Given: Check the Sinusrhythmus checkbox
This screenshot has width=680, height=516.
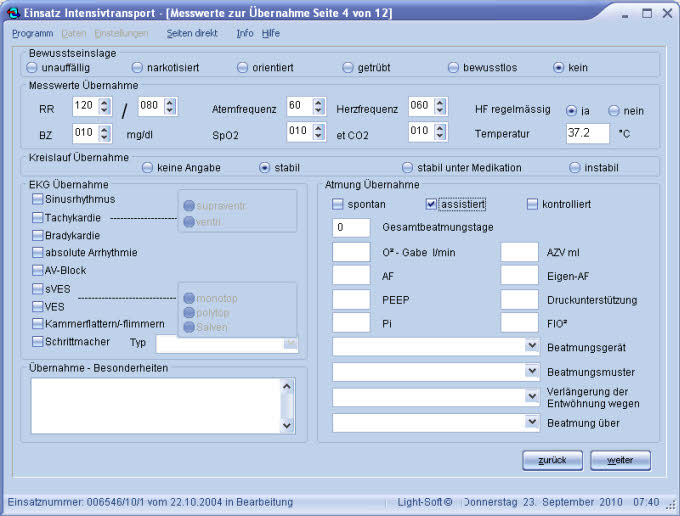Looking at the screenshot, I should [x=38, y=199].
